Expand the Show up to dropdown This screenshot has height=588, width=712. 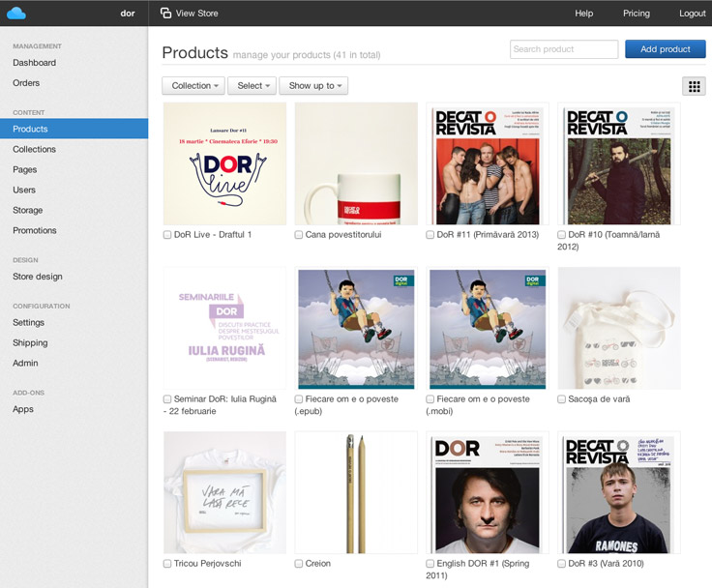click(x=313, y=86)
